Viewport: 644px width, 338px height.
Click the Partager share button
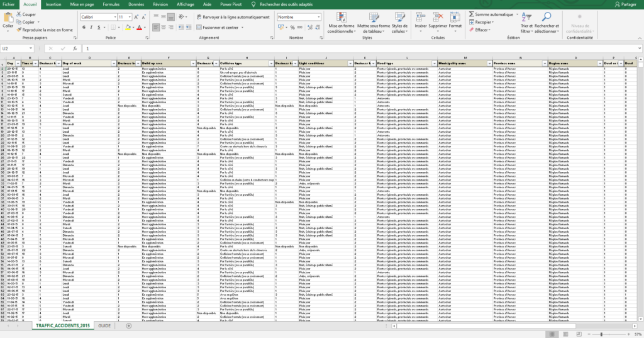click(x=626, y=4)
